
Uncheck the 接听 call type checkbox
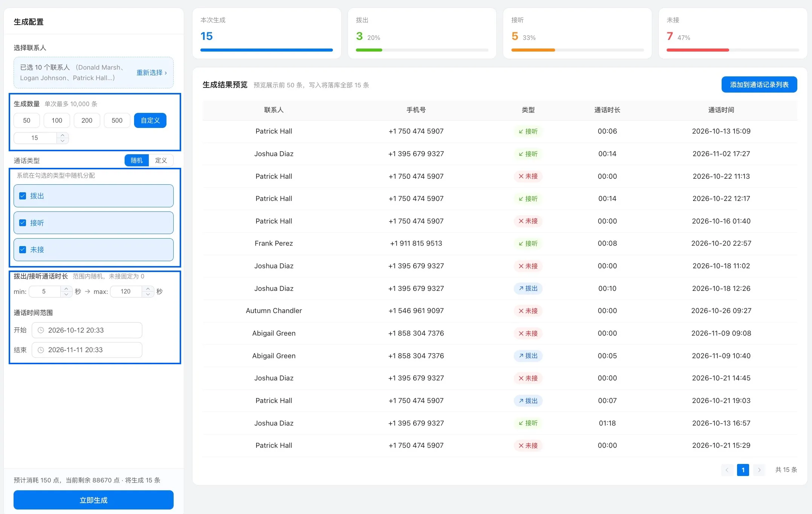(23, 223)
